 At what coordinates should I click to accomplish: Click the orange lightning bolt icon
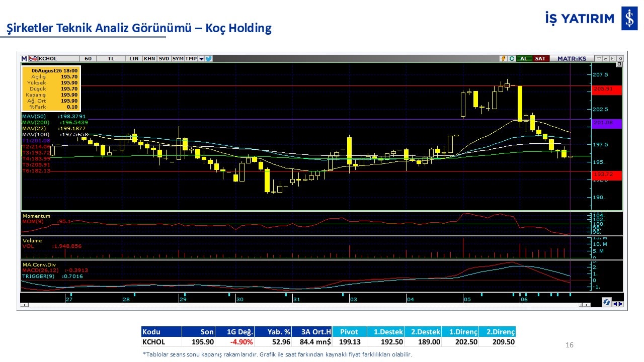(x=503, y=59)
